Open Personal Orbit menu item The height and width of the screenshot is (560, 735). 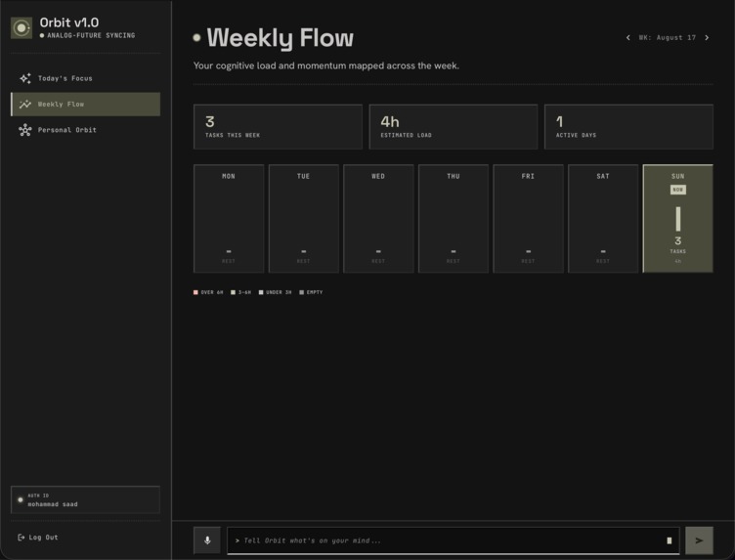[x=85, y=130]
